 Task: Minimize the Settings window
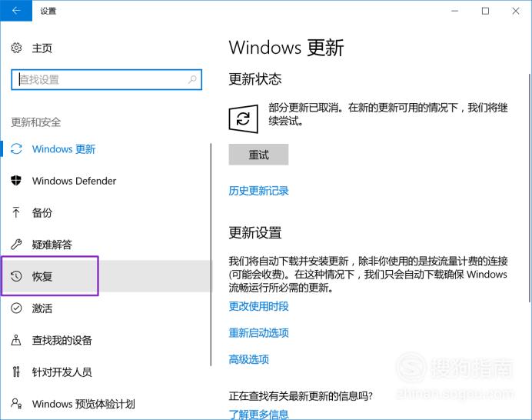point(454,11)
